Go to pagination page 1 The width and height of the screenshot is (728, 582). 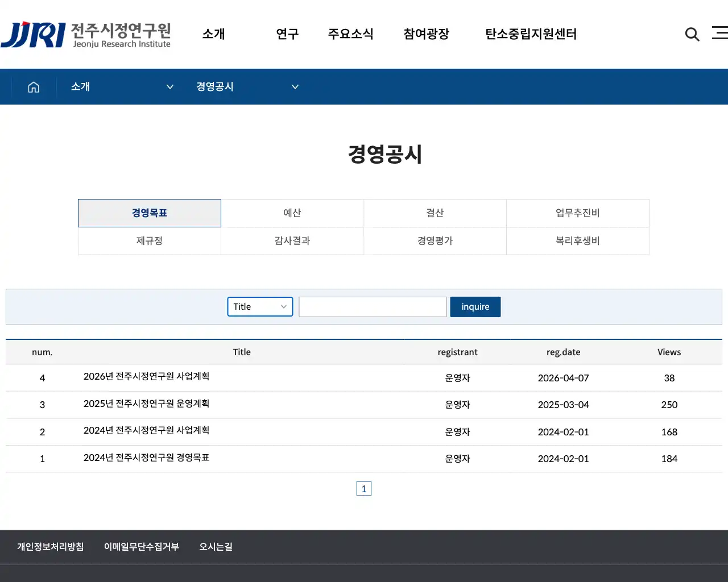click(x=364, y=489)
